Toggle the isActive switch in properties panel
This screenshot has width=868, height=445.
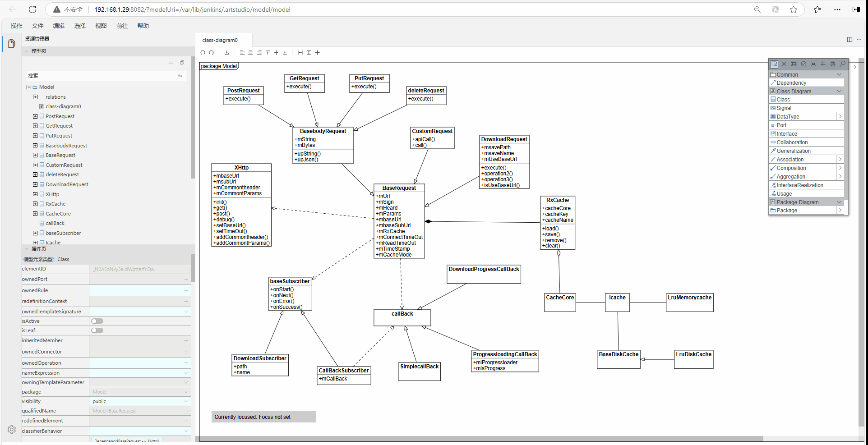(97, 321)
